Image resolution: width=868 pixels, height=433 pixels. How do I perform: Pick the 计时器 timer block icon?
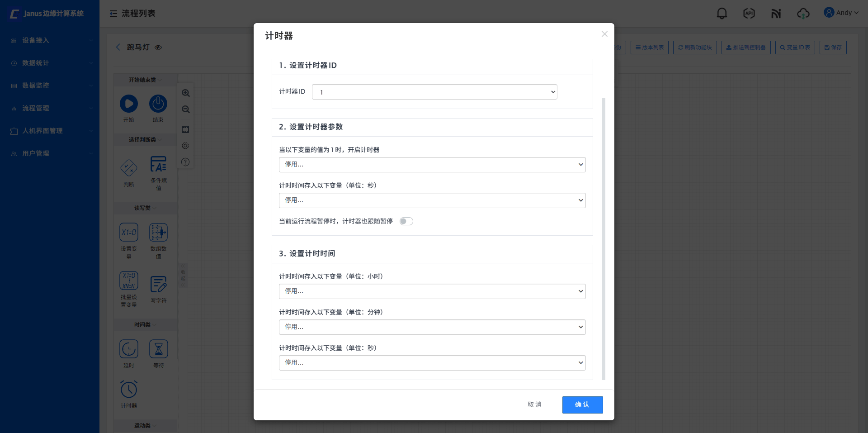129,390
